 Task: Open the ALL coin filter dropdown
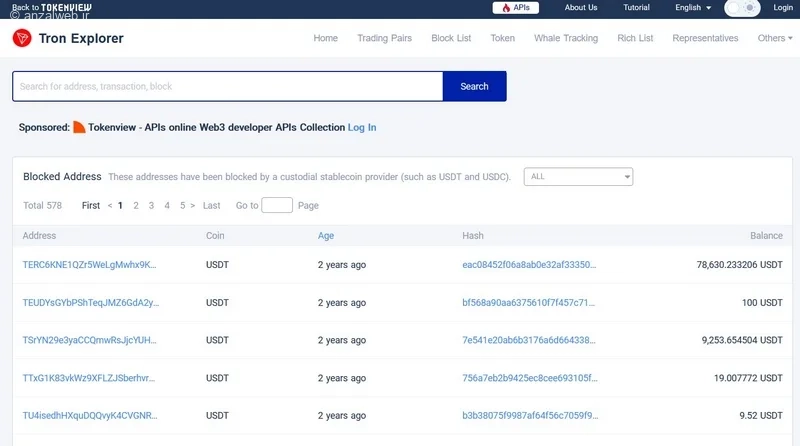coord(578,177)
